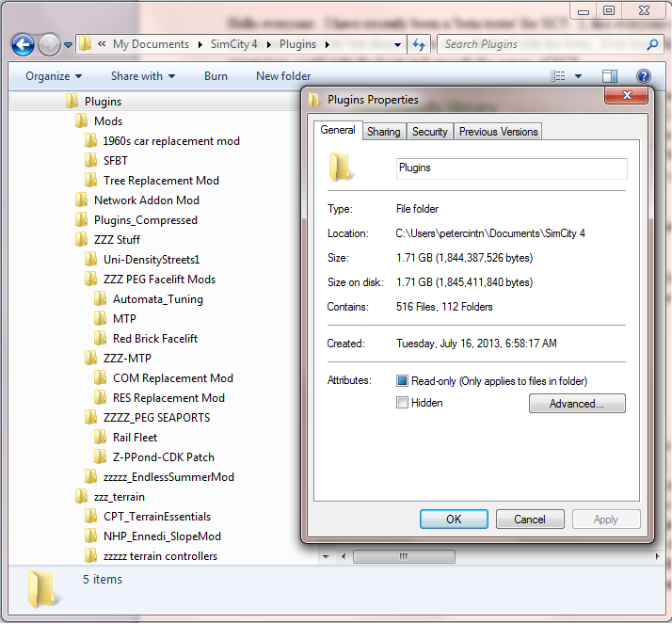This screenshot has width=672, height=624.
Task: Click the Uni-DensityStreets1 folder icon
Action: pyautogui.click(x=91, y=260)
